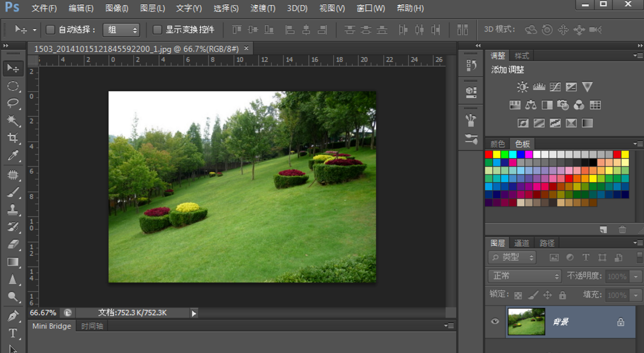Toggle 显示变换控件 in the options bar
The height and width of the screenshot is (353, 644).
click(157, 29)
